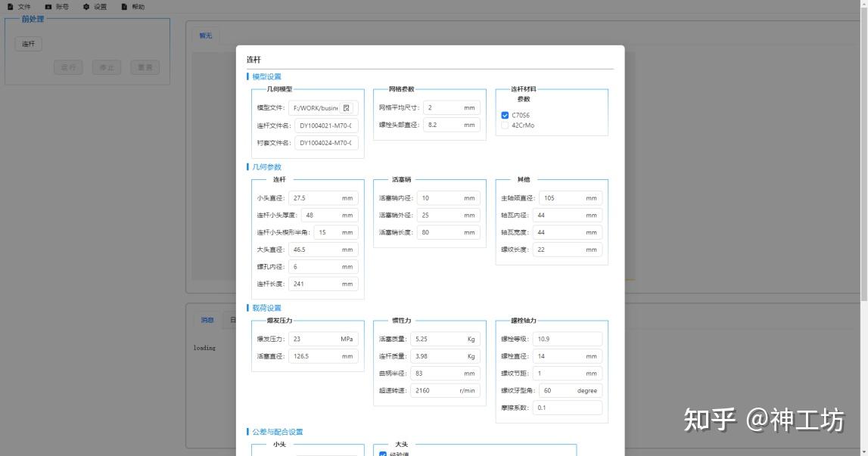Click the 活塞销长度 input field
The height and width of the screenshot is (456, 868).
point(449,232)
